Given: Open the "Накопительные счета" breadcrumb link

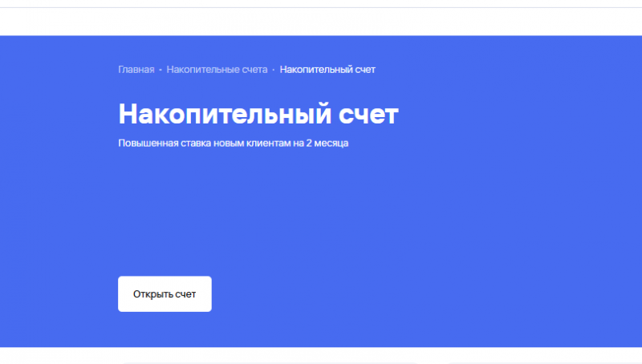Looking at the screenshot, I should [217, 70].
